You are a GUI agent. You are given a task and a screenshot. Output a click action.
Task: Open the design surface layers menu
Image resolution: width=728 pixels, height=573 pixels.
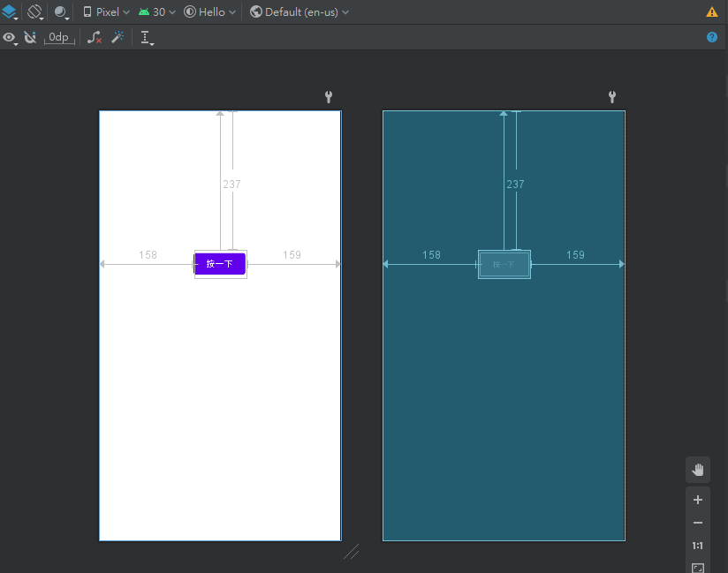[x=10, y=12]
